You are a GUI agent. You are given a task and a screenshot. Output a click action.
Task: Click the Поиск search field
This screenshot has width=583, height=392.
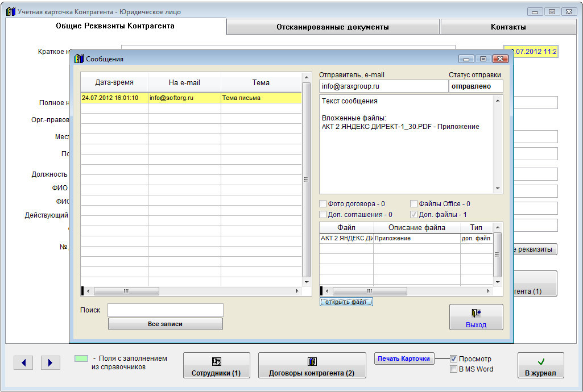pos(165,310)
